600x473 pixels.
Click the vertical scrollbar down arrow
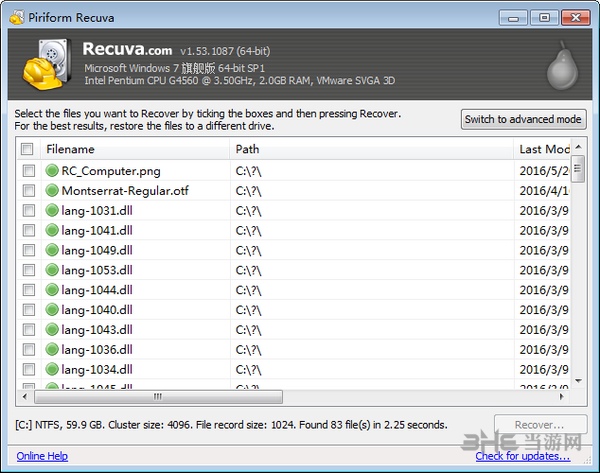[x=578, y=380]
